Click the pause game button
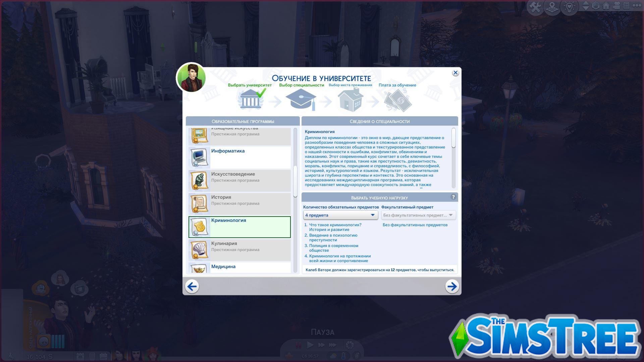Viewport: 644px width, 362px height. [299, 345]
